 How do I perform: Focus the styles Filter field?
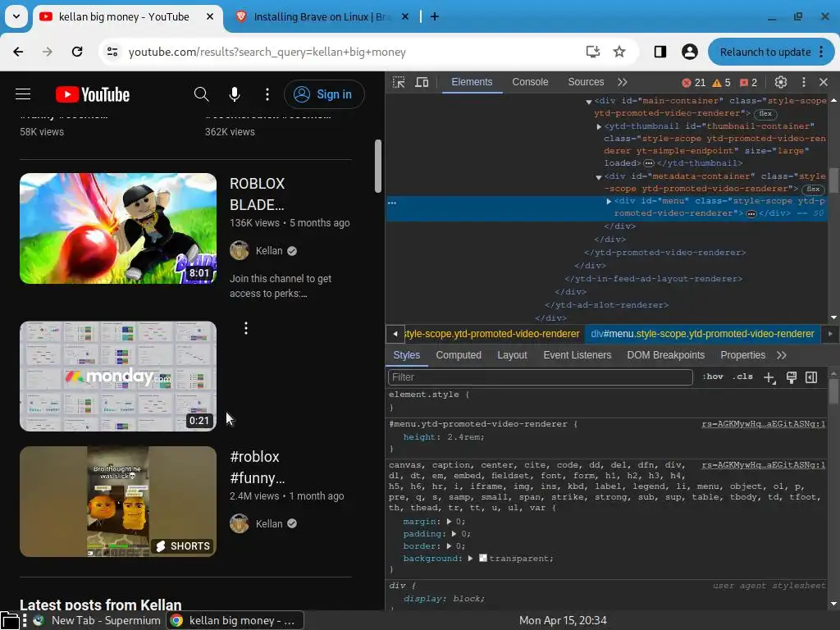tap(540, 377)
